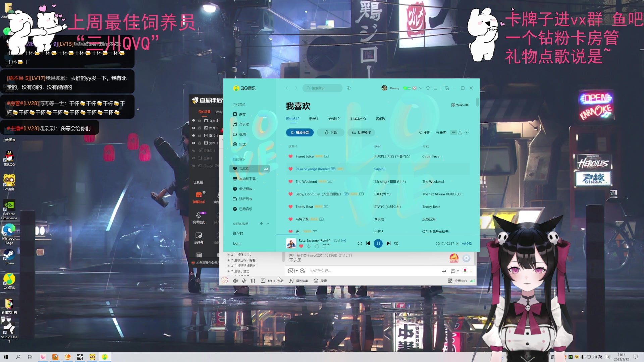Open 最近播放 in QQ音乐 sidebar
This screenshot has height=362, width=644.
click(243, 189)
